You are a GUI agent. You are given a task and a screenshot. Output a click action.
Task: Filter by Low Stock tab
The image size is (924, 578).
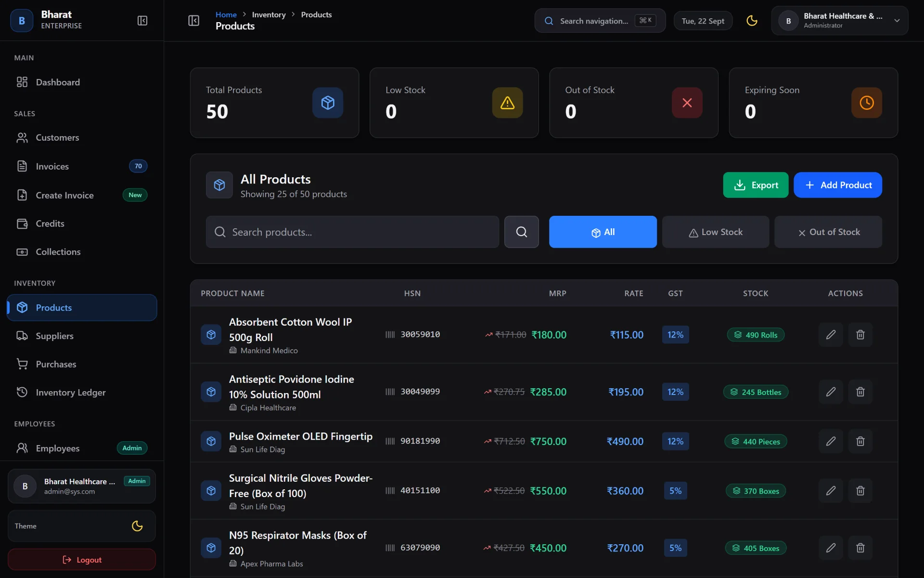coord(716,232)
